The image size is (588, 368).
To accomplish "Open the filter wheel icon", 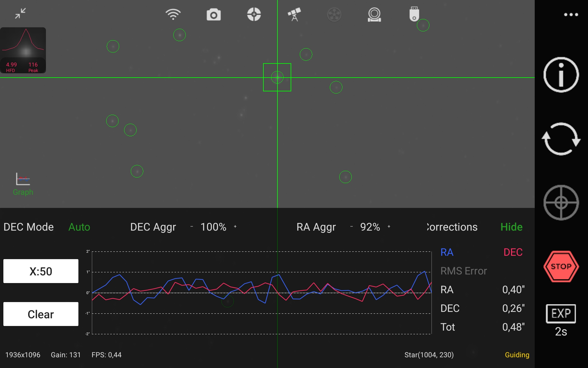I will coord(334,14).
